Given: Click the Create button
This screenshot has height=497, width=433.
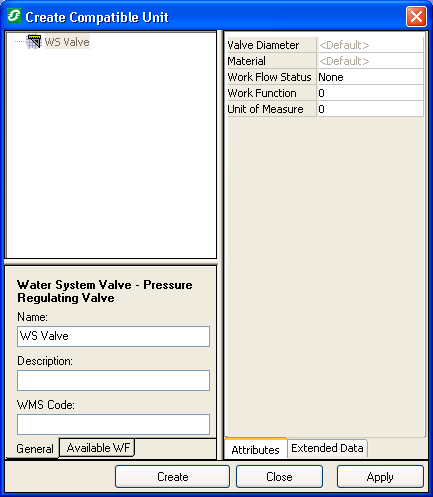Looking at the screenshot, I should (x=172, y=477).
